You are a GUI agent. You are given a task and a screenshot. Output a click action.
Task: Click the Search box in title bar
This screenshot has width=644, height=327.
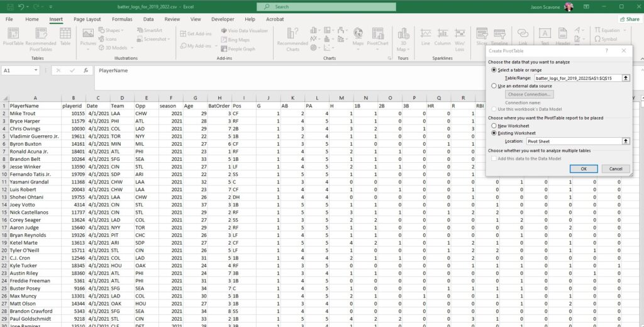point(326,7)
